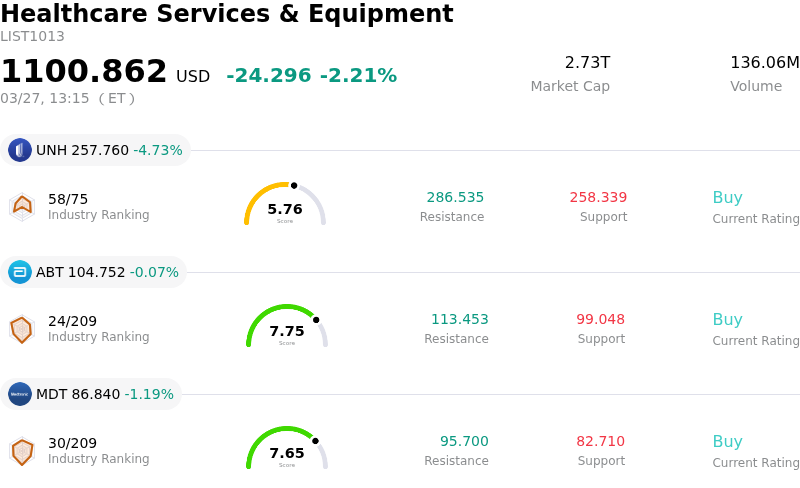Click the 2.73T Market Cap figure
Screen dimensions: 800x488
coord(587,63)
